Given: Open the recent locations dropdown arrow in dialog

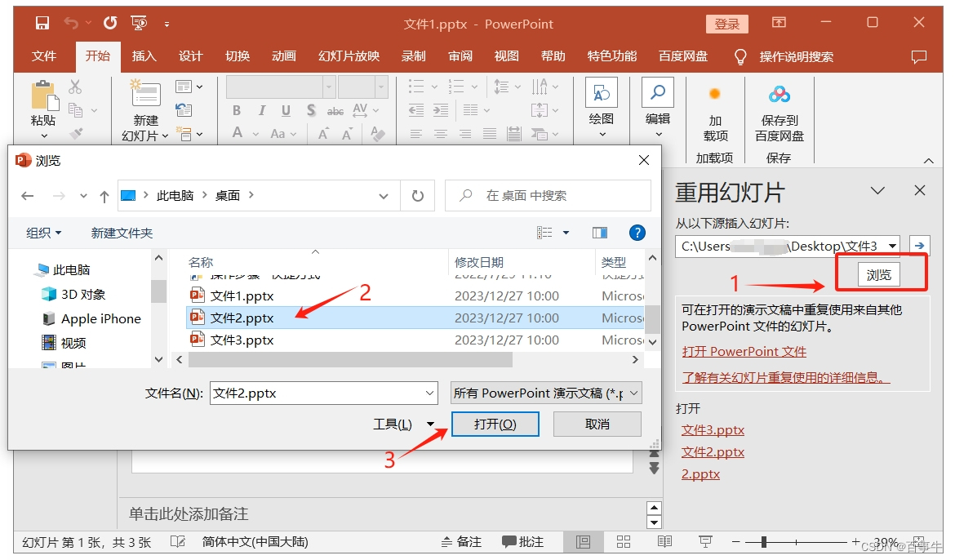Looking at the screenshot, I should 83,196.
